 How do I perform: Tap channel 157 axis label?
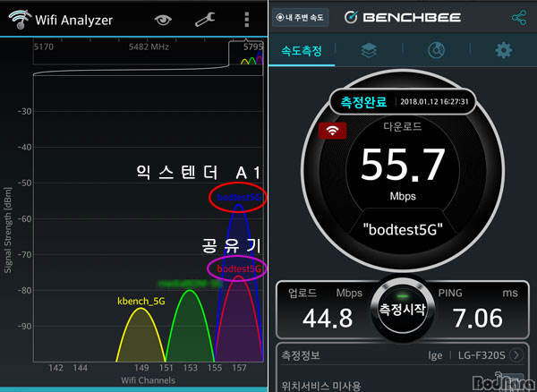click(x=239, y=368)
